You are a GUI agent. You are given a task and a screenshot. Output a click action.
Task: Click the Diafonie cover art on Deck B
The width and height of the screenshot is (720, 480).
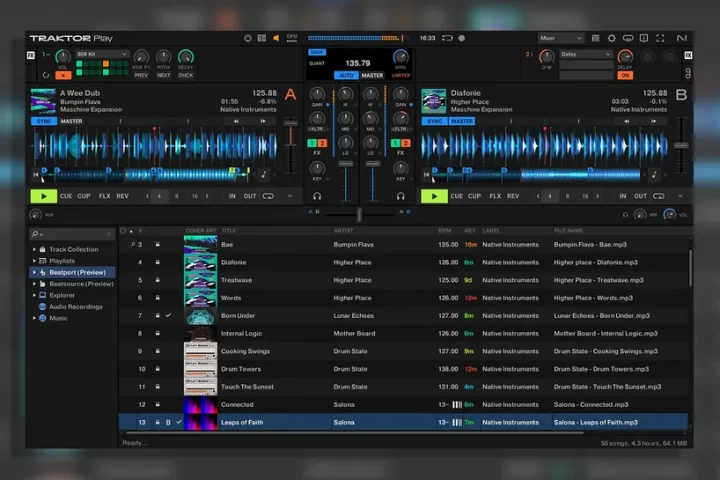433,101
